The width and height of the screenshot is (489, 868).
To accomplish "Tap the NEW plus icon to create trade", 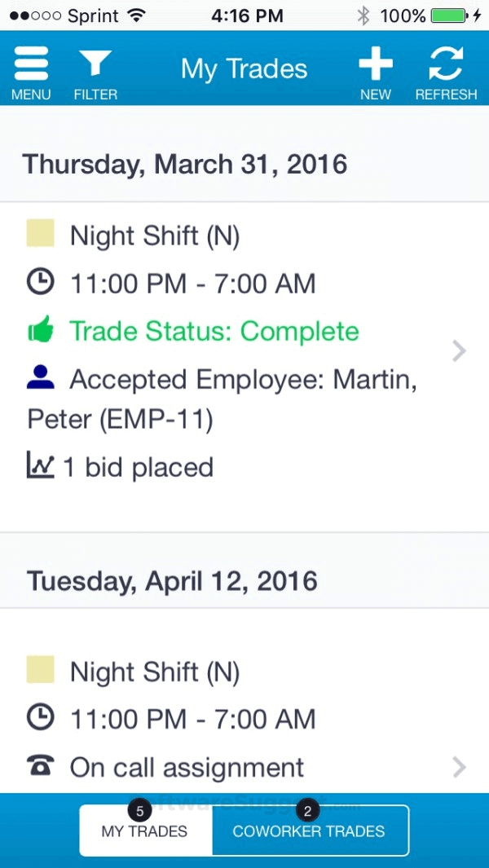I will point(375,62).
